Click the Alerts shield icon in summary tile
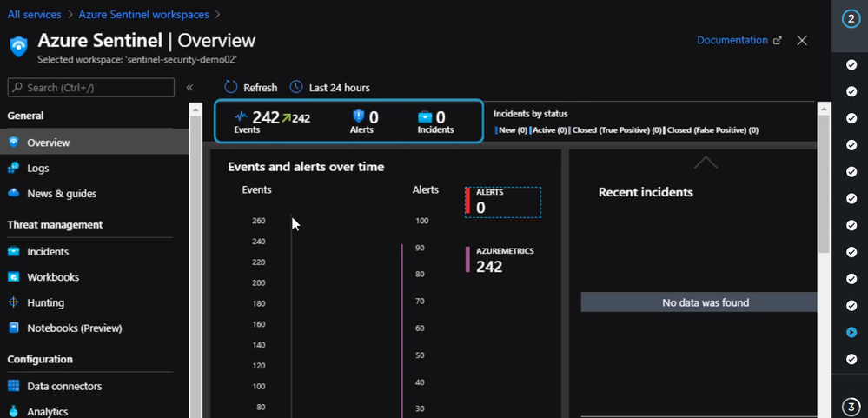Viewport: 868px width, 418px height. 359,116
